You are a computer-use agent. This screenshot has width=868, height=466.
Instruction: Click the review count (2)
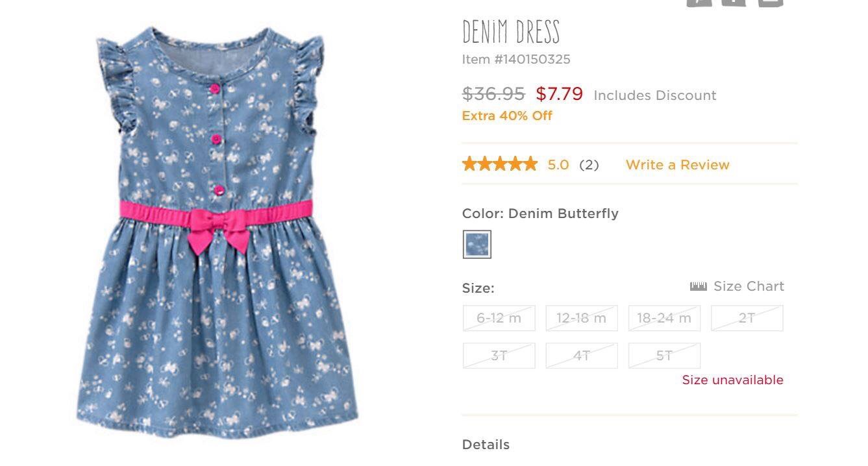[x=589, y=165]
